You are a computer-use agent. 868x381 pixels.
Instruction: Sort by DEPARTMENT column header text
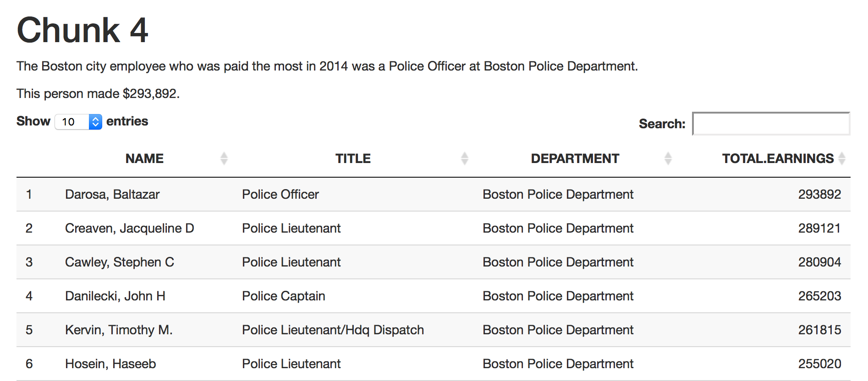(x=575, y=158)
